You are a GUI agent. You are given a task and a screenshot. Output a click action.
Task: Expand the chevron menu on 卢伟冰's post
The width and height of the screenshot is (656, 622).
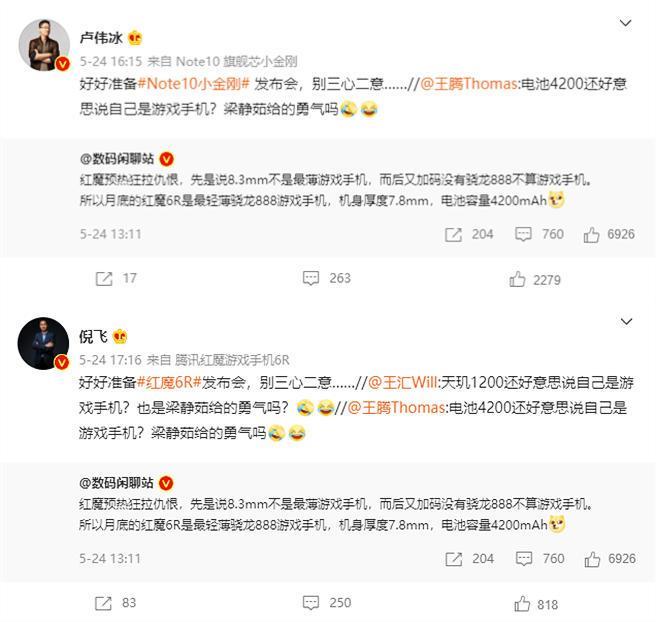[625, 23]
